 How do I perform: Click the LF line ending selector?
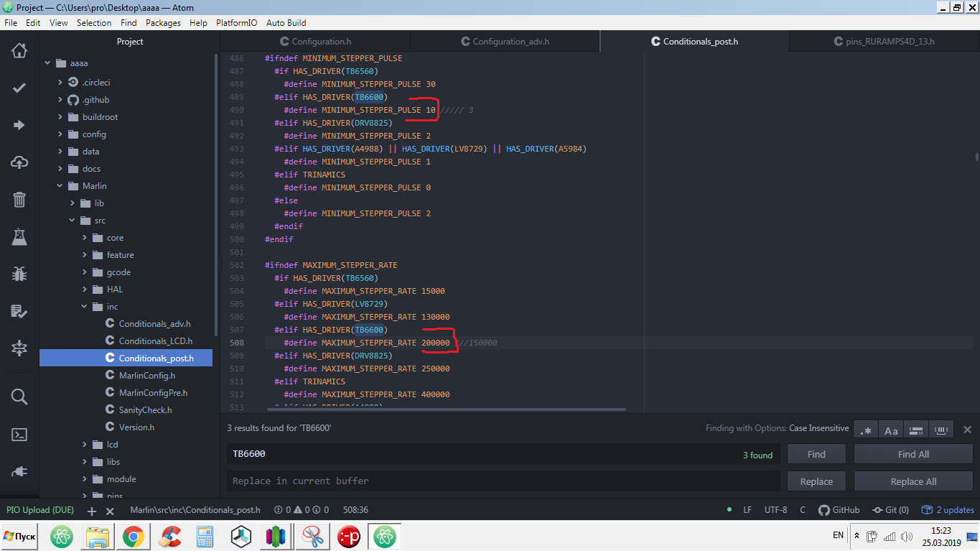747,510
